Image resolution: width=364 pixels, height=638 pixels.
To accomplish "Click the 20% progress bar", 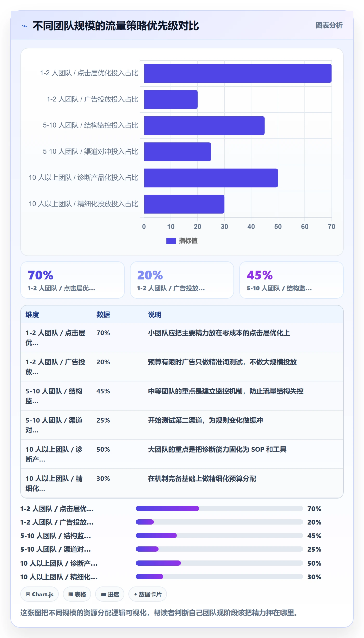I will pos(219,522).
